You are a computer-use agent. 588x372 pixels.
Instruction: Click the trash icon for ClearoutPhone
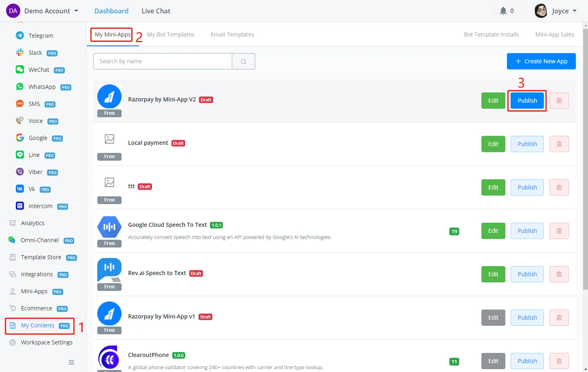click(559, 361)
